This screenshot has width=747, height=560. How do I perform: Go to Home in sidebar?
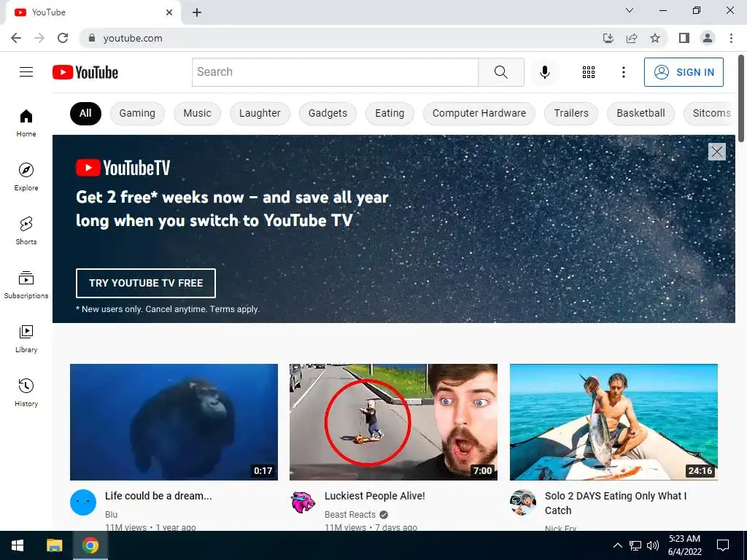coord(26,122)
